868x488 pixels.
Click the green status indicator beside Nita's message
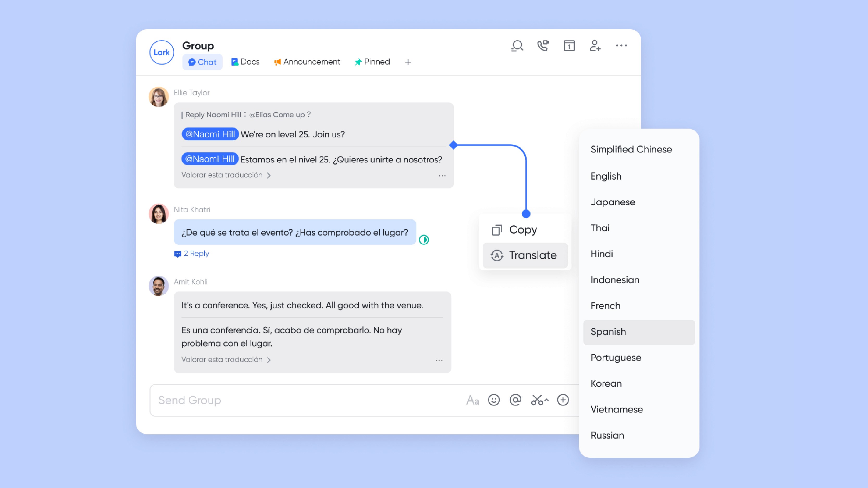click(424, 240)
